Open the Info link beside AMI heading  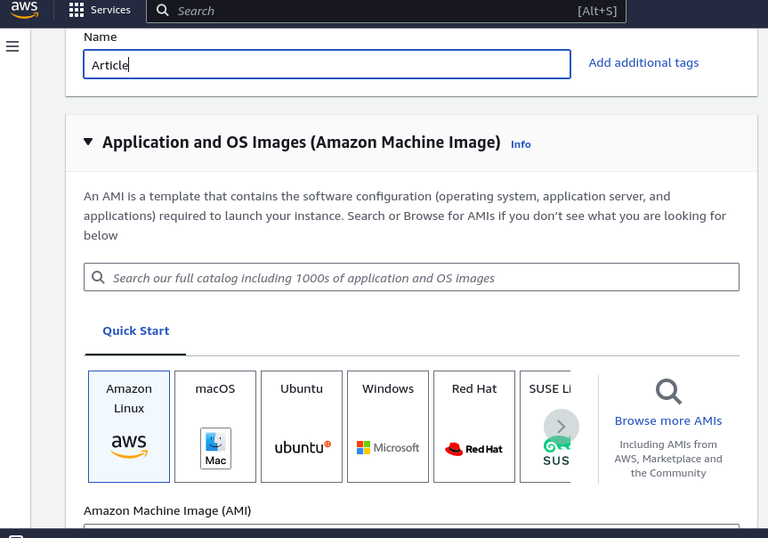click(520, 144)
